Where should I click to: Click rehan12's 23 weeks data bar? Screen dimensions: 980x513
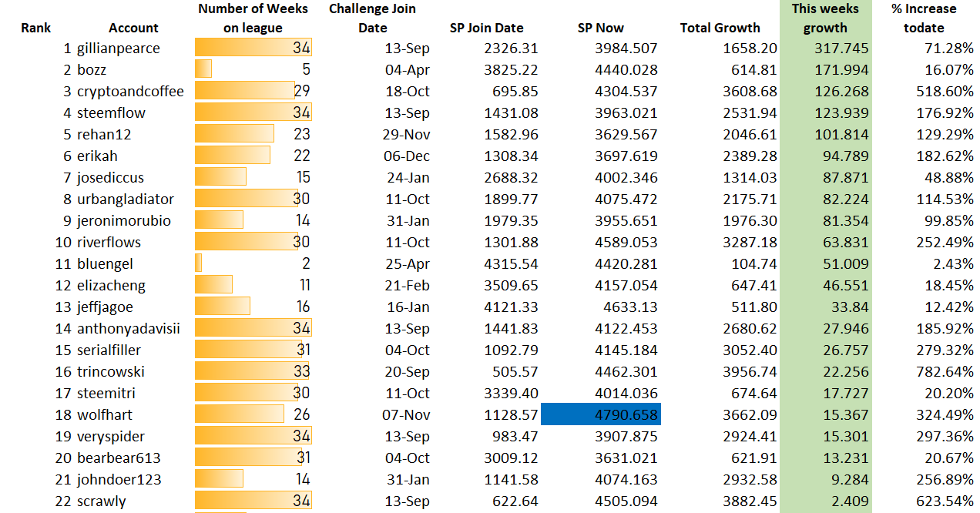[x=235, y=134]
